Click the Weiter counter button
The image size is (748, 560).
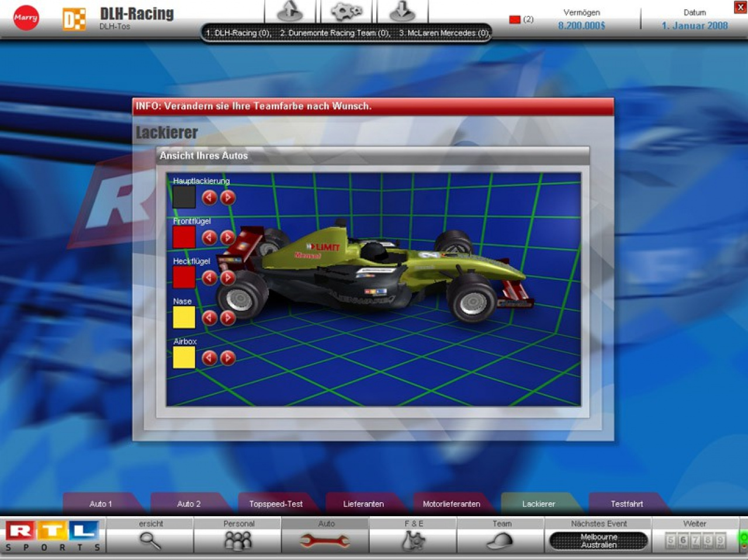tap(695, 541)
